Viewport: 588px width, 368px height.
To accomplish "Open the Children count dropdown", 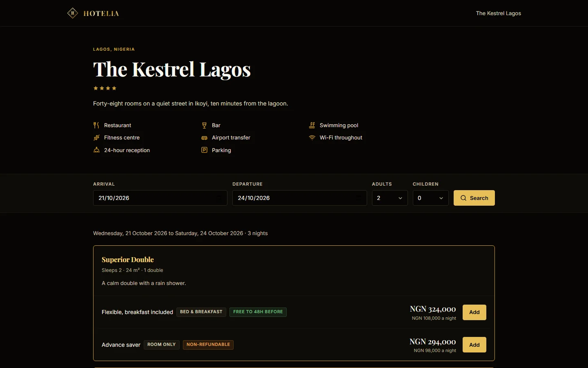I will click(x=430, y=198).
